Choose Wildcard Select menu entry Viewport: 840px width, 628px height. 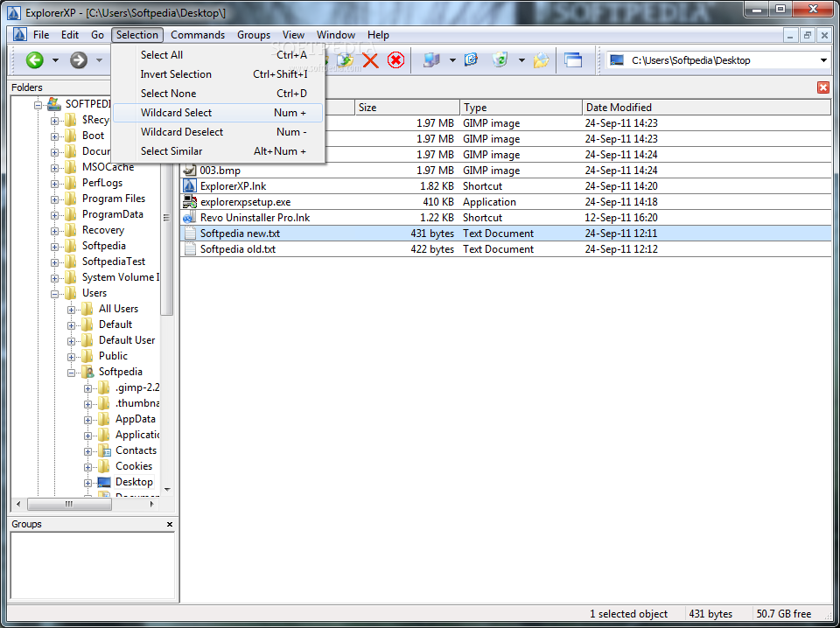pyautogui.click(x=218, y=113)
